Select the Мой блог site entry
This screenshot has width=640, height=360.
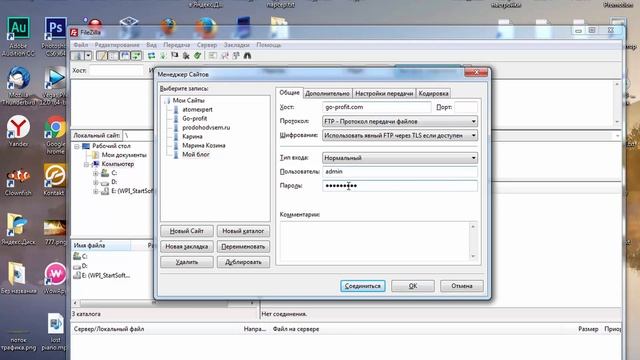pyautogui.click(x=196, y=154)
